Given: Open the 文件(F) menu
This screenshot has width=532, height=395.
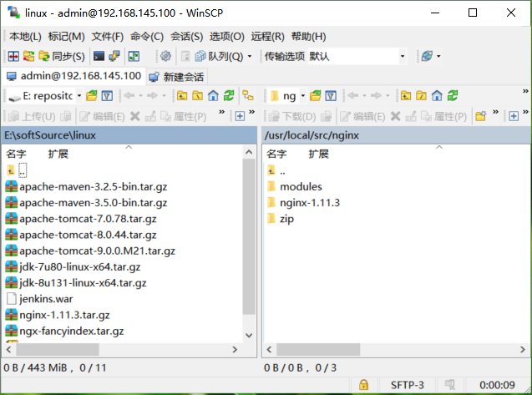Looking at the screenshot, I should pos(108,36).
